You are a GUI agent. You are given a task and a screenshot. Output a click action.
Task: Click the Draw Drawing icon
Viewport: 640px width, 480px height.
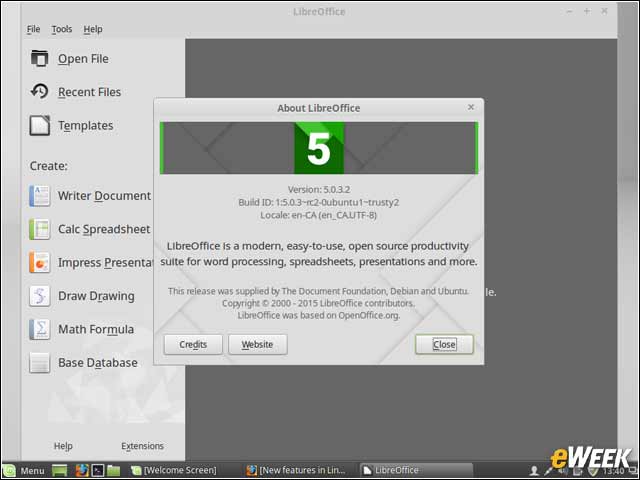pos(40,296)
